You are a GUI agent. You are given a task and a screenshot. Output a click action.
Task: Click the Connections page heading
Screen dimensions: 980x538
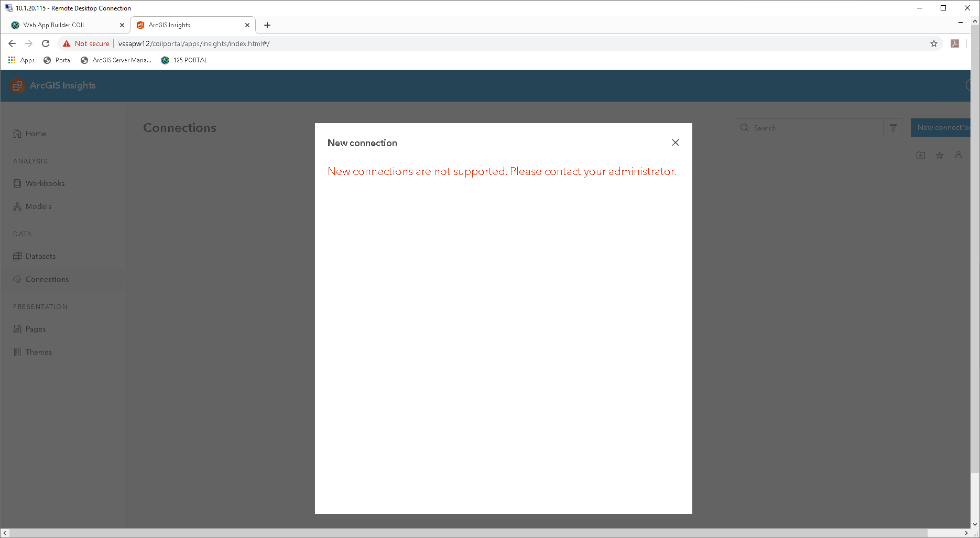point(180,128)
